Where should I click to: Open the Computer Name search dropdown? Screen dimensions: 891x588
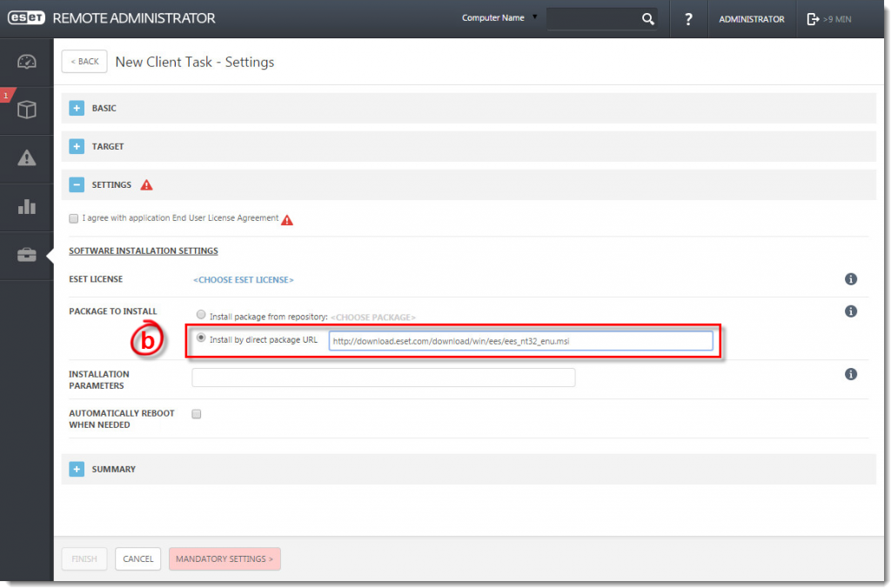(499, 17)
